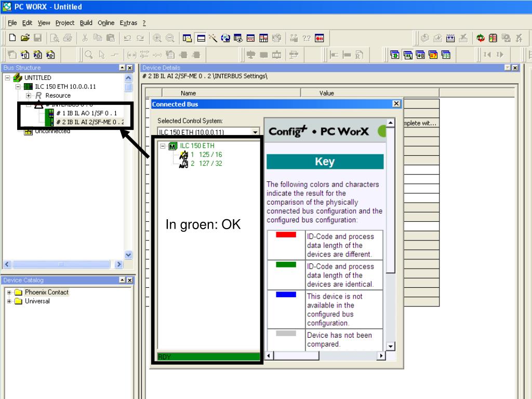Viewport: 532px width, 399px height.
Task: Open the Extras menu
Action: point(128,23)
